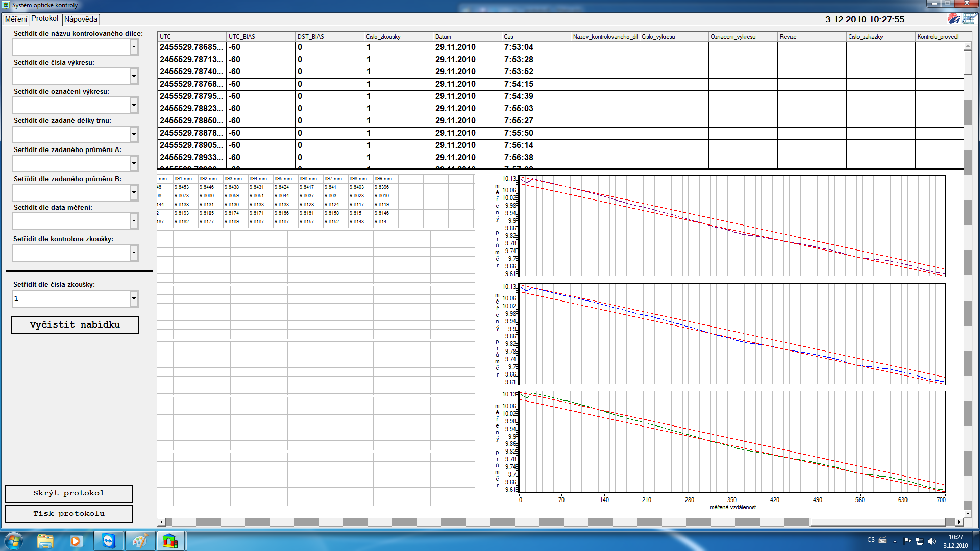The image size is (980, 551).
Task: Click the red gear company logo icon
Action: tap(953, 19)
